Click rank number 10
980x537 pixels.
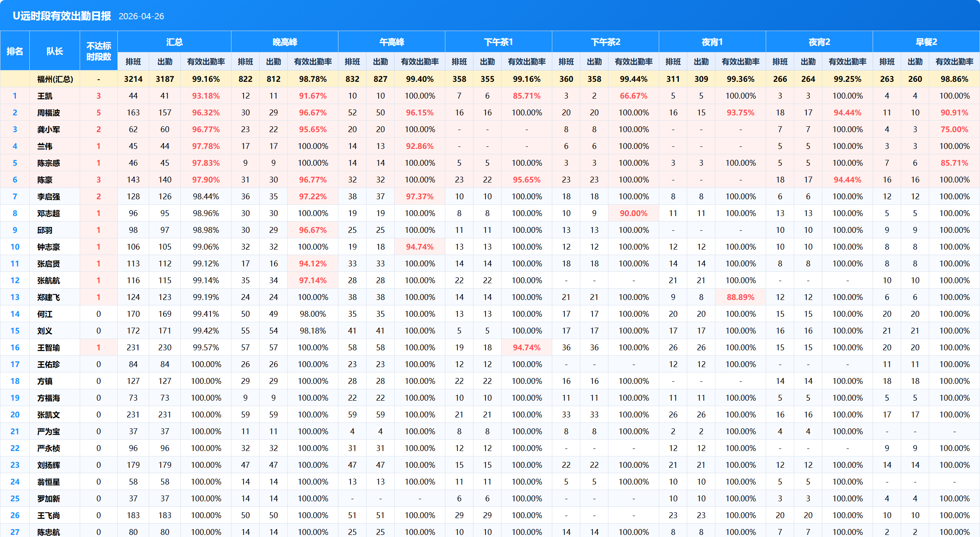tap(15, 247)
